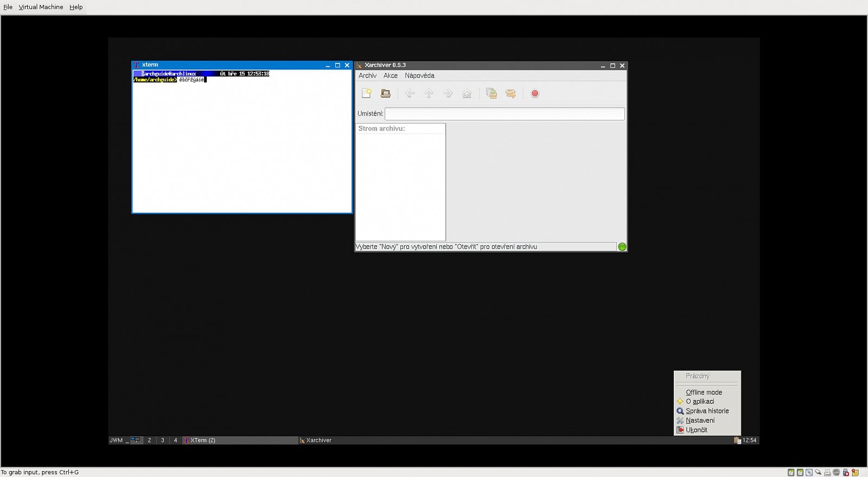Choose O aplikaci from the popup menu
868x477 pixels.
tap(707, 402)
